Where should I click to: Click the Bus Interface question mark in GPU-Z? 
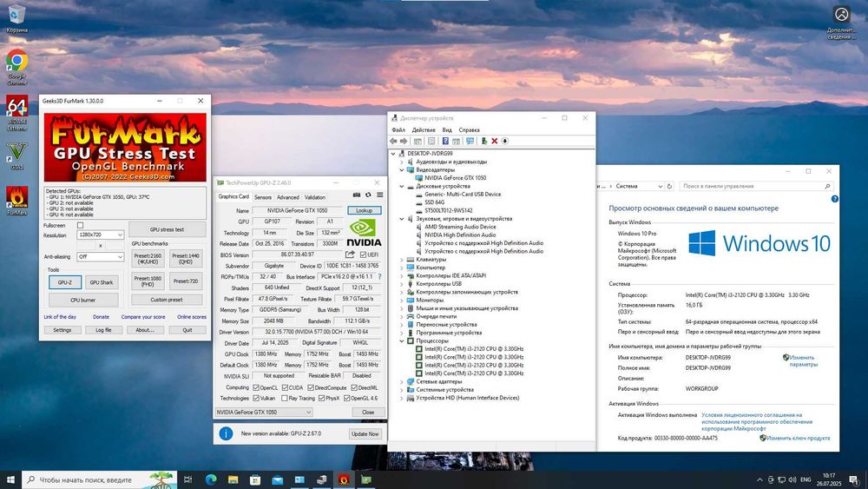tap(380, 276)
